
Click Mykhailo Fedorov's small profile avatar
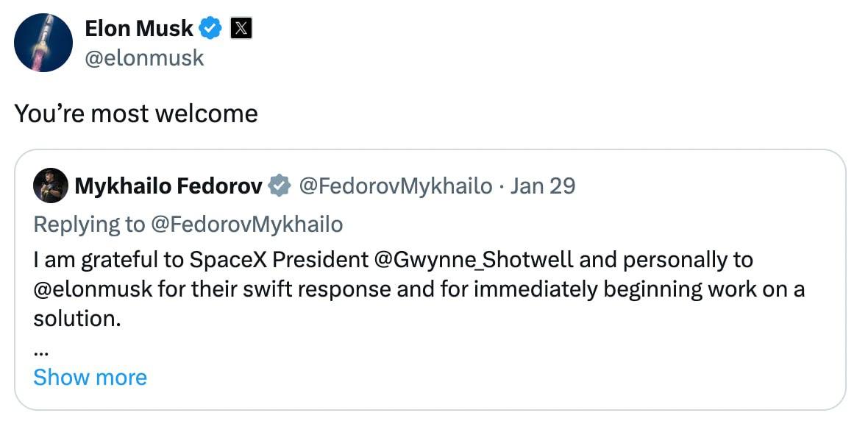pos(51,185)
